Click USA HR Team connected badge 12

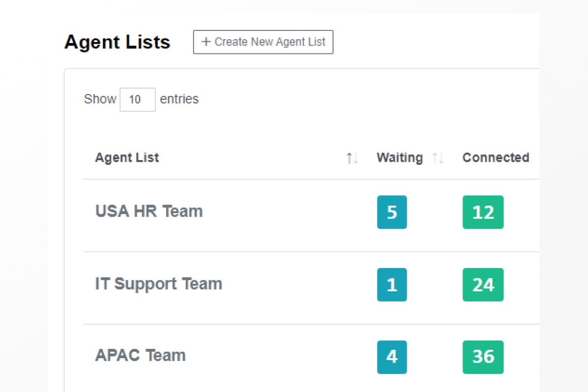(483, 212)
